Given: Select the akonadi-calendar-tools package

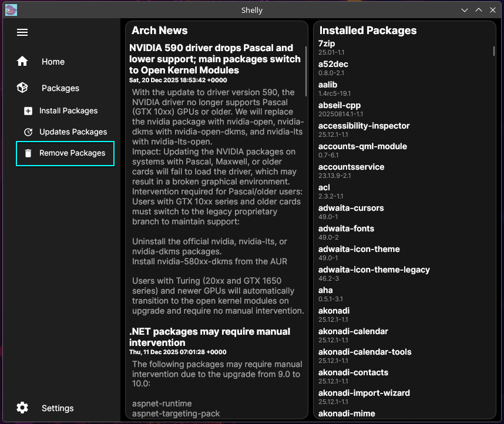Looking at the screenshot, I should click(364, 352).
